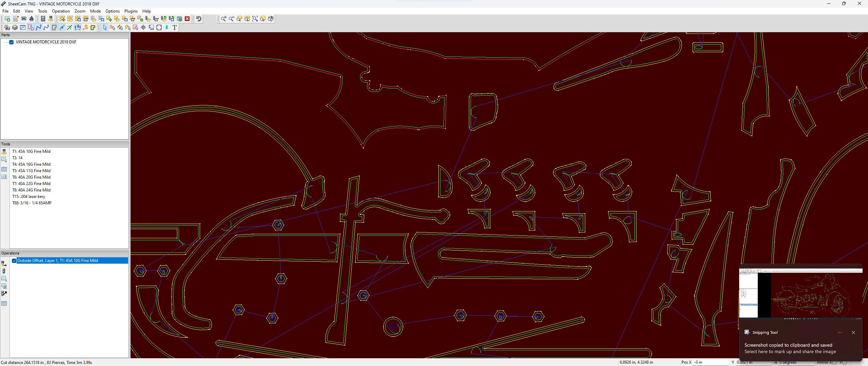Disable the Outside Offset operation checkbox
This screenshot has height=366, width=868.
[14, 260]
